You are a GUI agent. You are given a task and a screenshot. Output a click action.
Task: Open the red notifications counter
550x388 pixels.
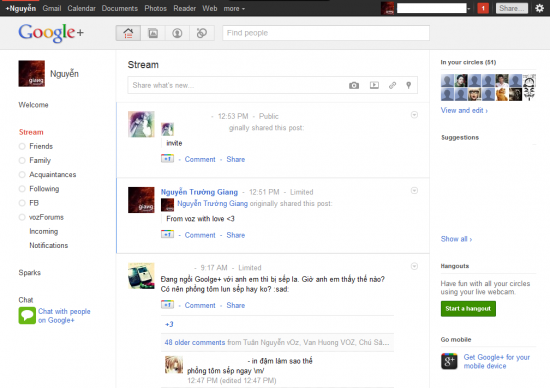[x=483, y=8]
